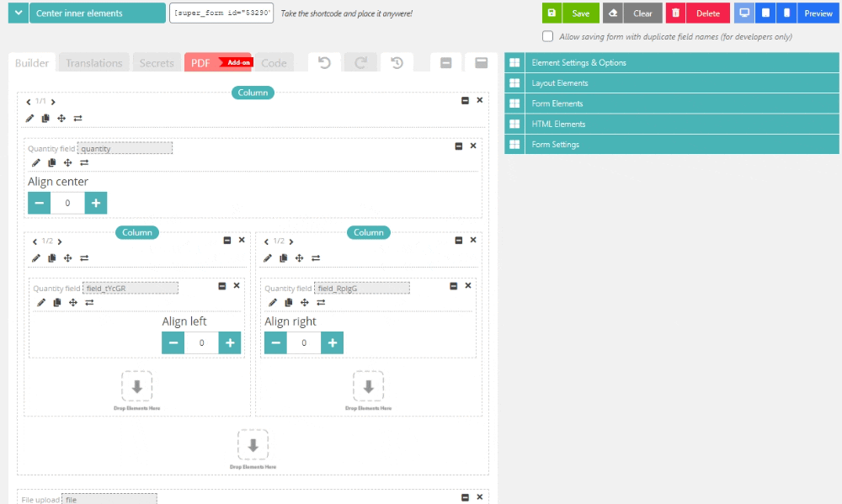Switch to desktop preview mode icon
This screenshot has width=842, height=504.
pyautogui.click(x=744, y=13)
